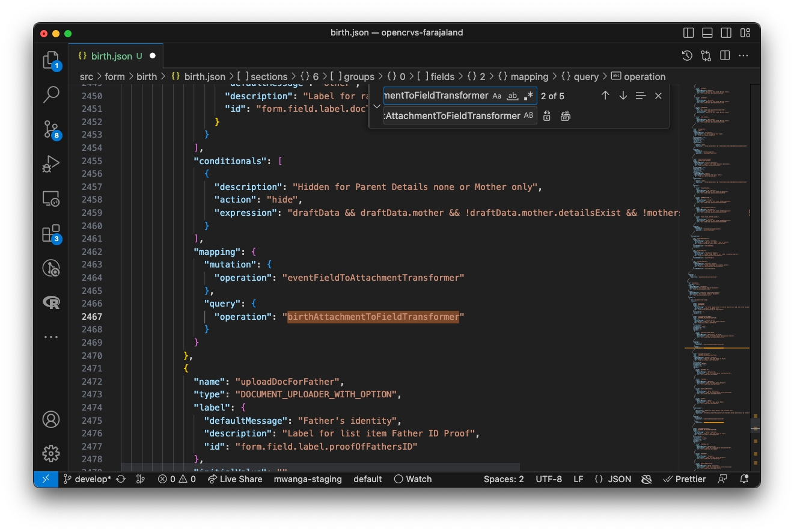
Task: Open Customize Layout menu
Action: tap(745, 32)
